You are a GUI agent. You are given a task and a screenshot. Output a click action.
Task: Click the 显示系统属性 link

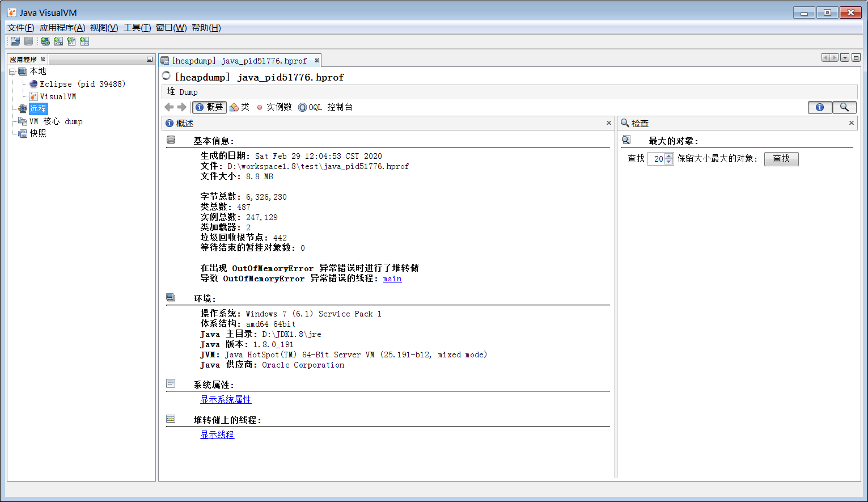click(x=226, y=399)
